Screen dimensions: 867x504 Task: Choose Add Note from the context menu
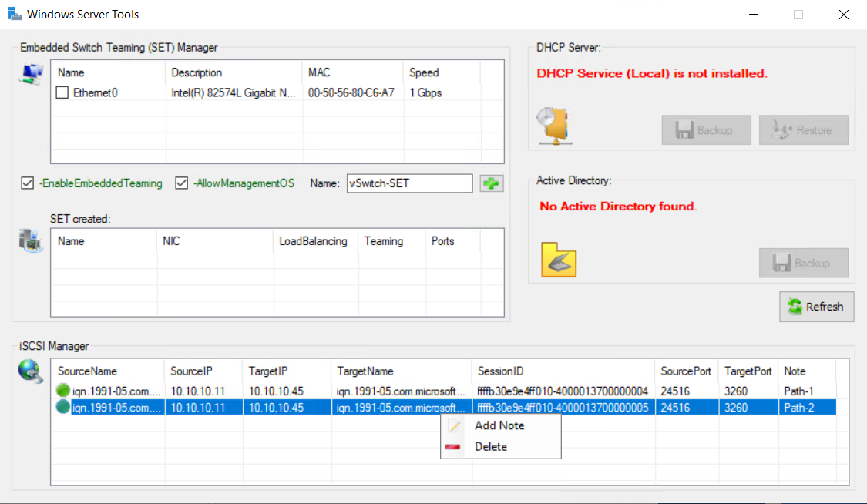pyautogui.click(x=499, y=425)
